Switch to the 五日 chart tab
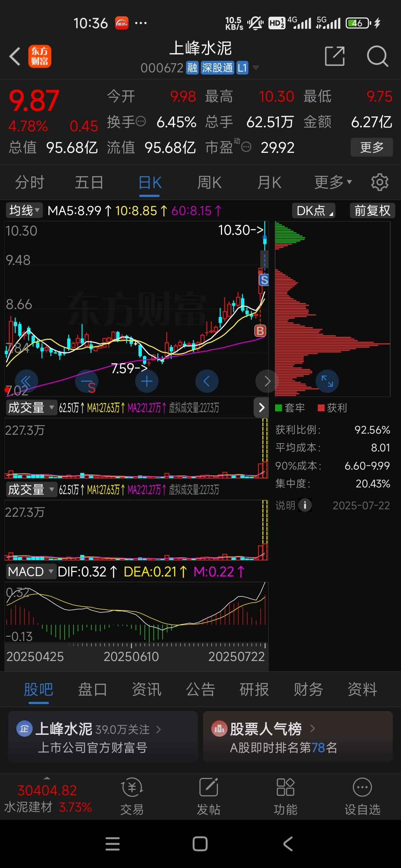Screen dimensions: 401x868 coord(89,183)
